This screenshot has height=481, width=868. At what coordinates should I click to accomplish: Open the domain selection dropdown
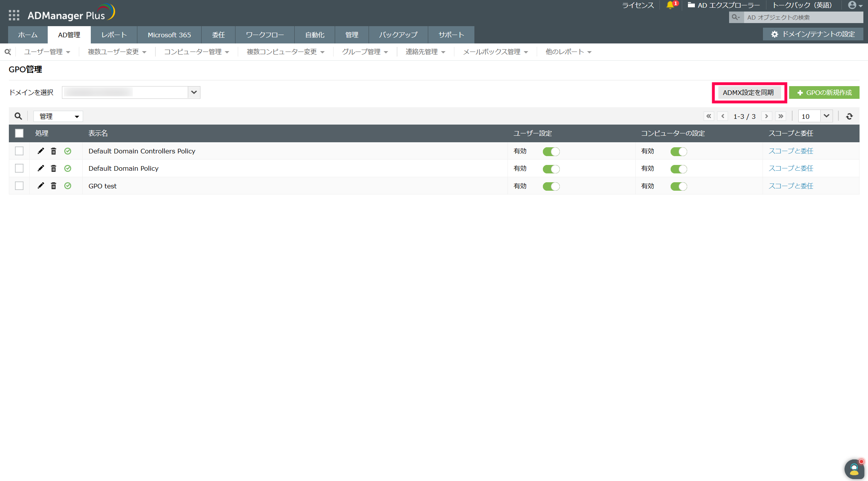tap(194, 92)
